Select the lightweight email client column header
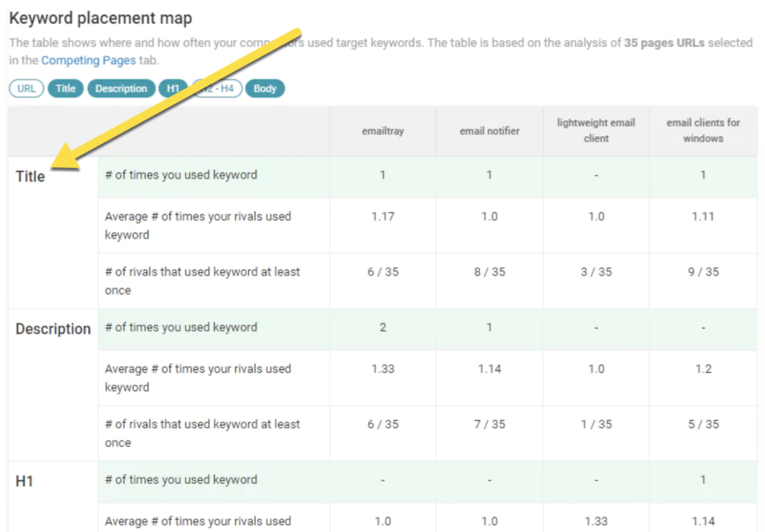This screenshot has height=532, width=765. pos(596,130)
